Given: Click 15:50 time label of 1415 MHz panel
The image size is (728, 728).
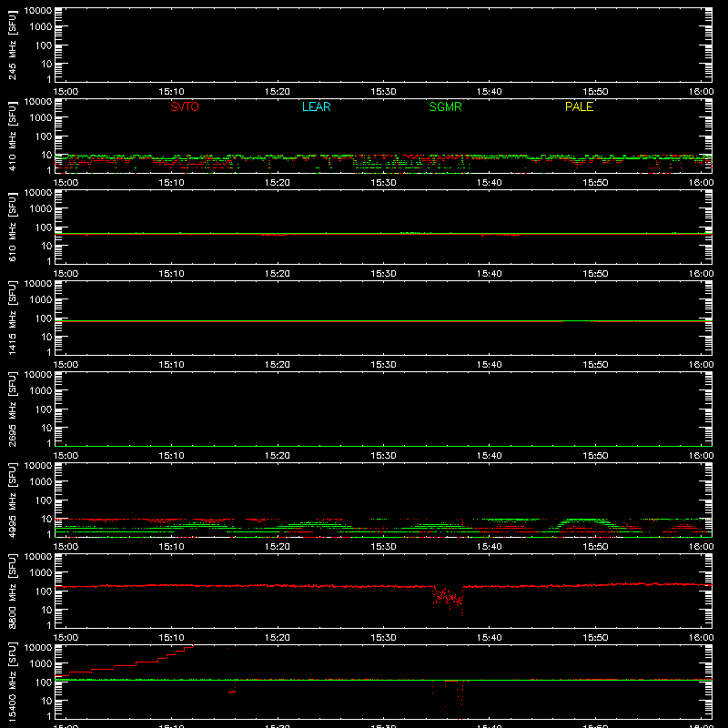Looking at the screenshot, I should pyautogui.click(x=595, y=365).
